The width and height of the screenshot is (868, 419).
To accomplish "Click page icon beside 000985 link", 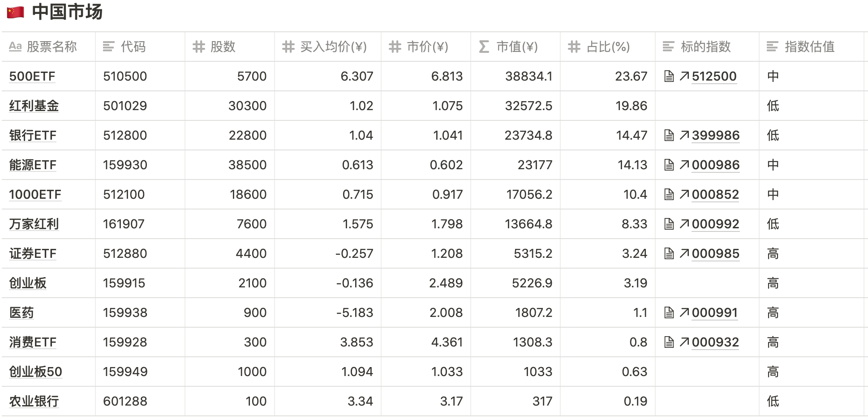I will [669, 254].
